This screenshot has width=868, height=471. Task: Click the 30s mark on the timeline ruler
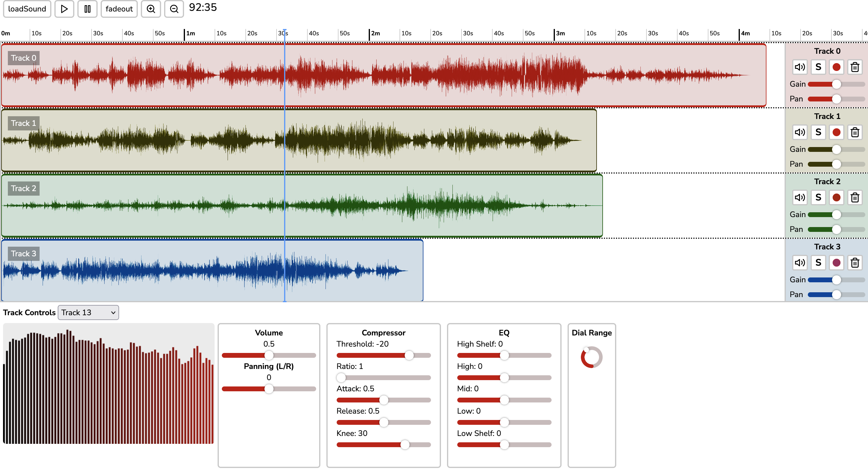[x=98, y=33]
